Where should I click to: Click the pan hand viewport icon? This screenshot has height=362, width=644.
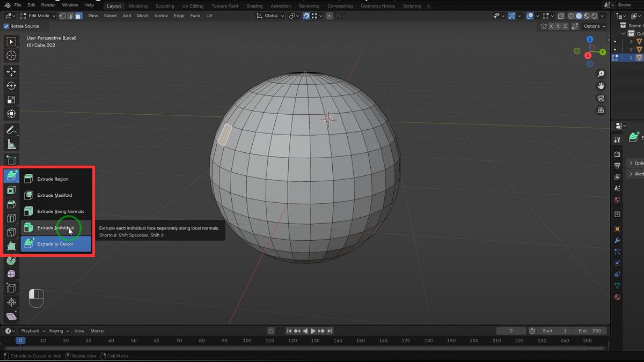point(601,86)
